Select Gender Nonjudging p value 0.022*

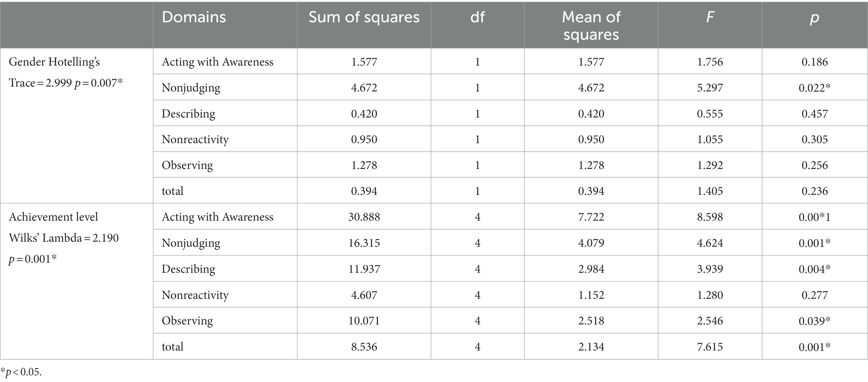(x=814, y=87)
